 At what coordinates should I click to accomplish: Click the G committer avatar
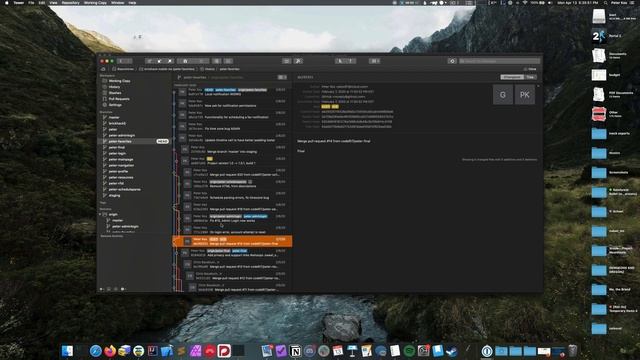503,95
